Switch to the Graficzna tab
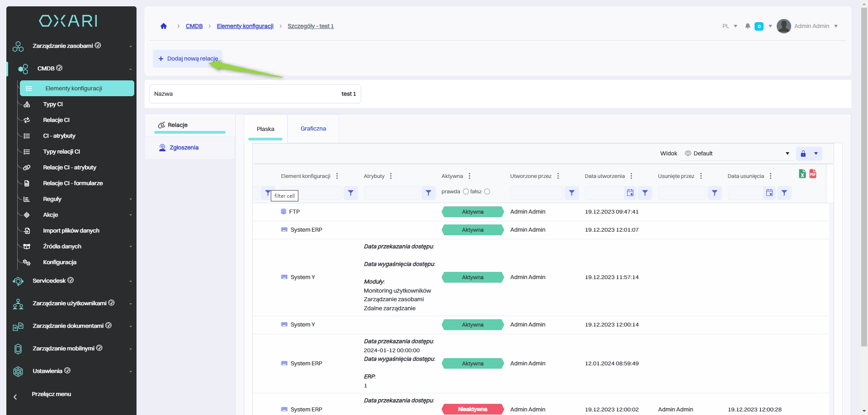 coord(313,129)
